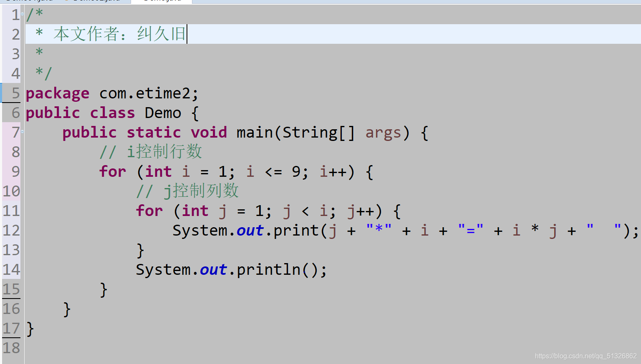
Task: Click the comment end '*/' on line 4
Action: (x=44, y=73)
